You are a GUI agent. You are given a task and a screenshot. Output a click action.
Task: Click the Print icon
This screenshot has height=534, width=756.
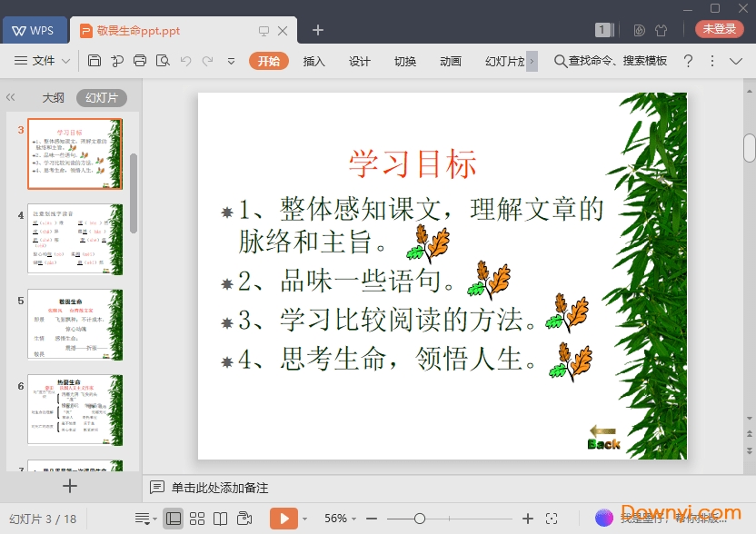[x=140, y=61]
